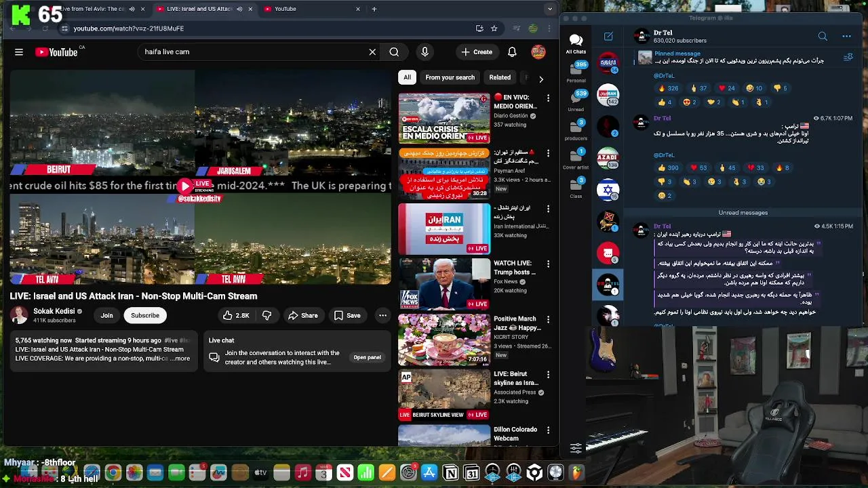Click the YouTube search magnifier button
The height and width of the screenshot is (488, 868).
pyautogui.click(x=394, y=52)
